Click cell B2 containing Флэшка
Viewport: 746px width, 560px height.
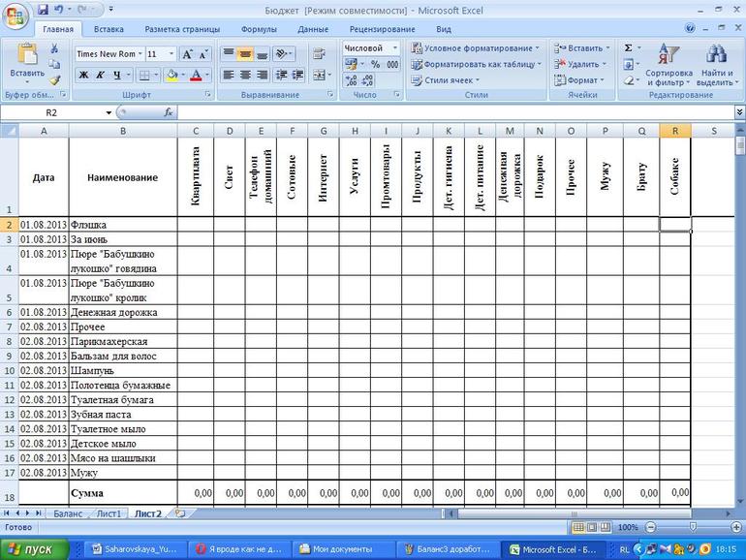click(x=122, y=225)
